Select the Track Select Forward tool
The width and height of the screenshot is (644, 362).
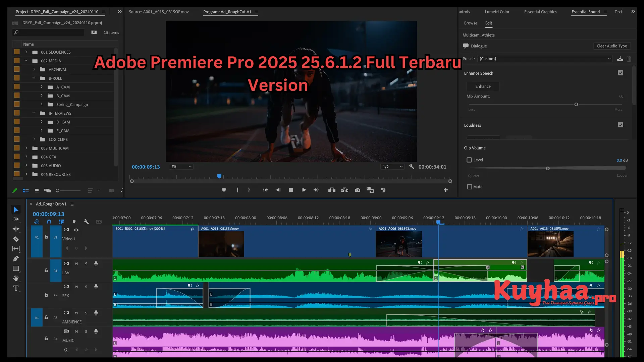click(x=16, y=219)
